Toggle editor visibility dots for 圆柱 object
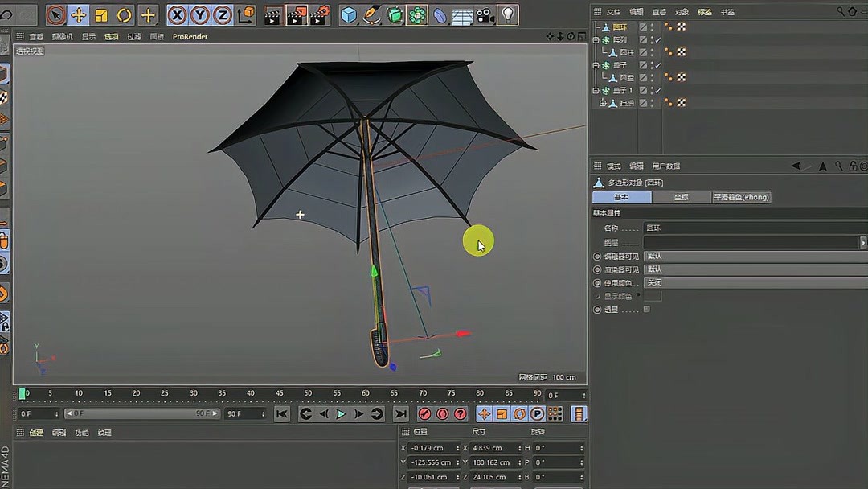The image size is (868, 489). pos(653,51)
